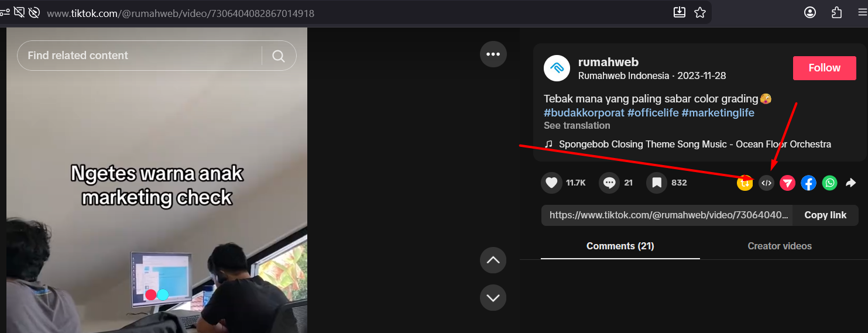Open browser extensions puzzle icon

point(837,12)
